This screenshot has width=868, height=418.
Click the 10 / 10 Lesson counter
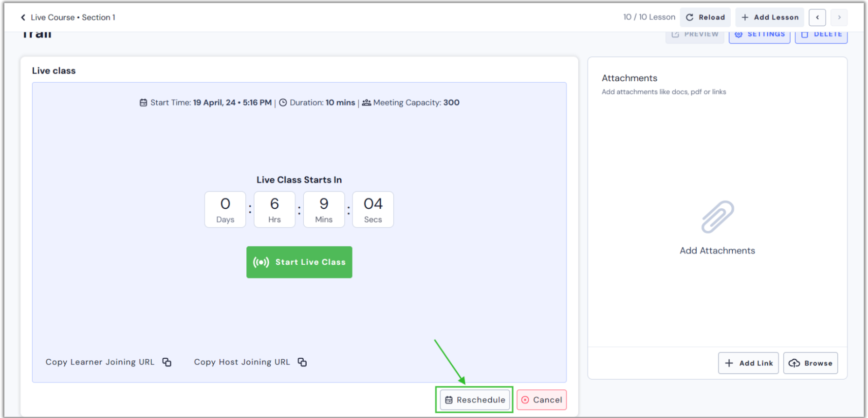coord(649,17)
